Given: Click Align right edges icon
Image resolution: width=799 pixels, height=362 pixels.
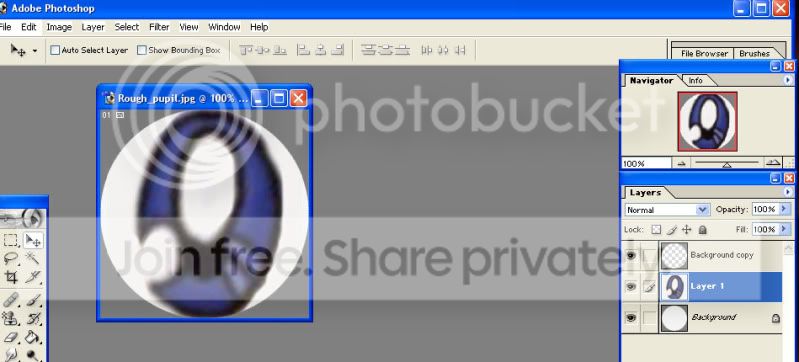Looking at the screenshot, I should pos(337,50).
